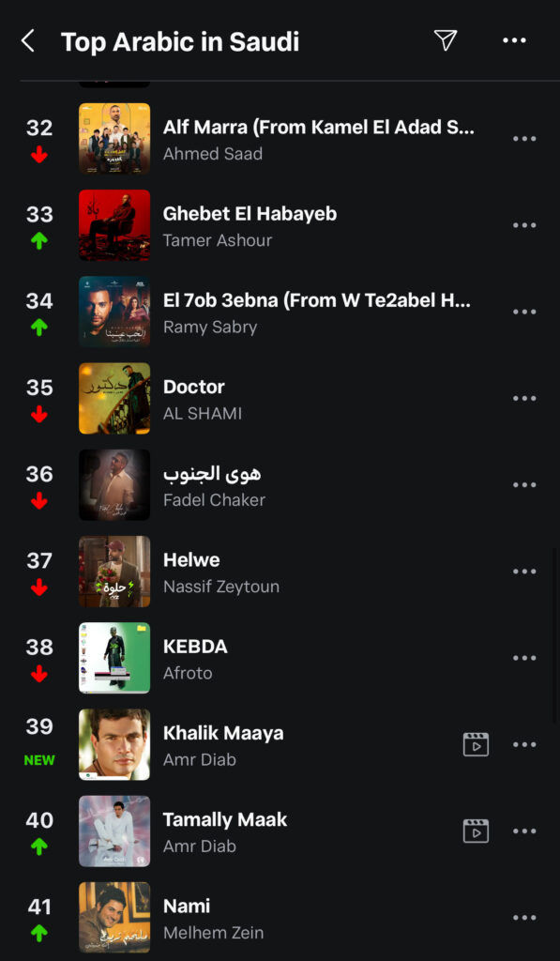Click the vertical scrollbar on right edge
Screen dimensions: 560x961
tap(554, 637)
